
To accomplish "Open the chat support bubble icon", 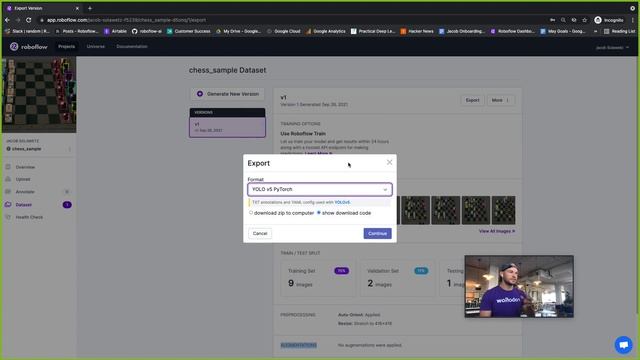I will [623, 345].
